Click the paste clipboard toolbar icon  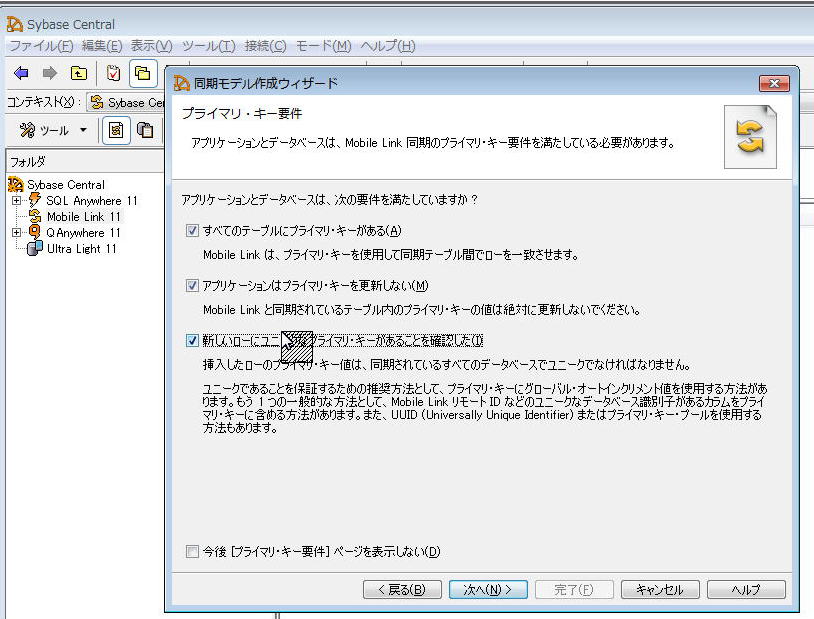(145, 130)
